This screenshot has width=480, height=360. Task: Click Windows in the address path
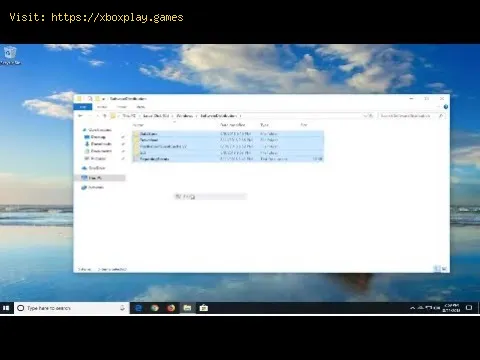[185, 116]
